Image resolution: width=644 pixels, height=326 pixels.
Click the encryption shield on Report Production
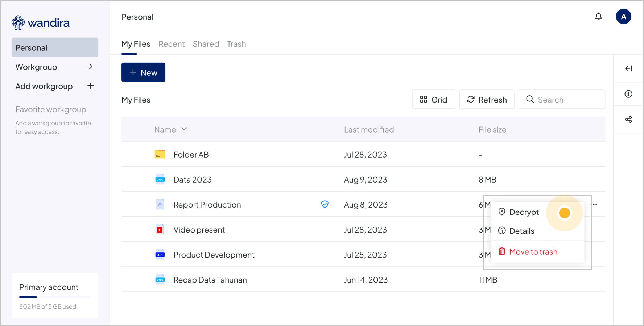coord(325,204)
